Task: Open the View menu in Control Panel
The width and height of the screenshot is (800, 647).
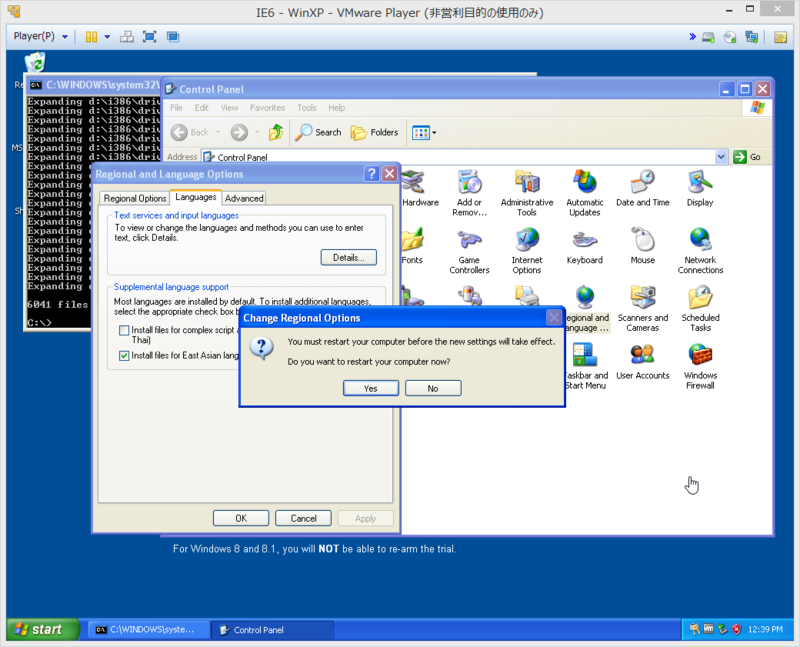Action: point(229,108)
